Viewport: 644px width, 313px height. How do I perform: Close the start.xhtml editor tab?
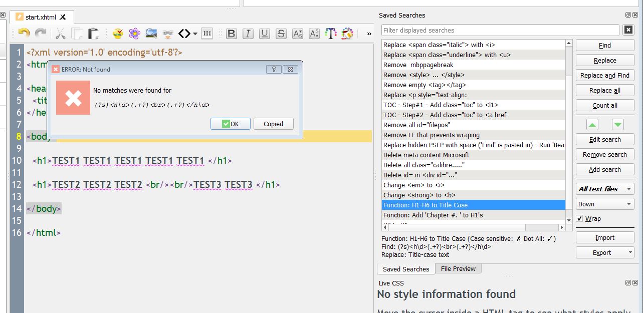pos(63,17)
